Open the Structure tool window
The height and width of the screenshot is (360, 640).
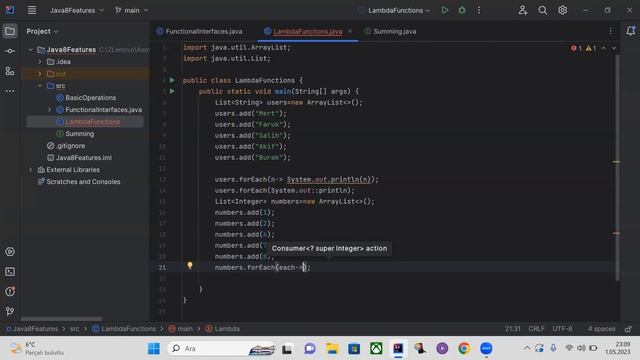(10, 71)
